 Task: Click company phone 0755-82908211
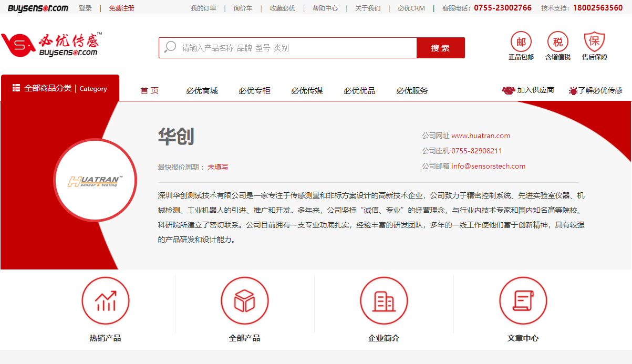(x=476, y=151)
